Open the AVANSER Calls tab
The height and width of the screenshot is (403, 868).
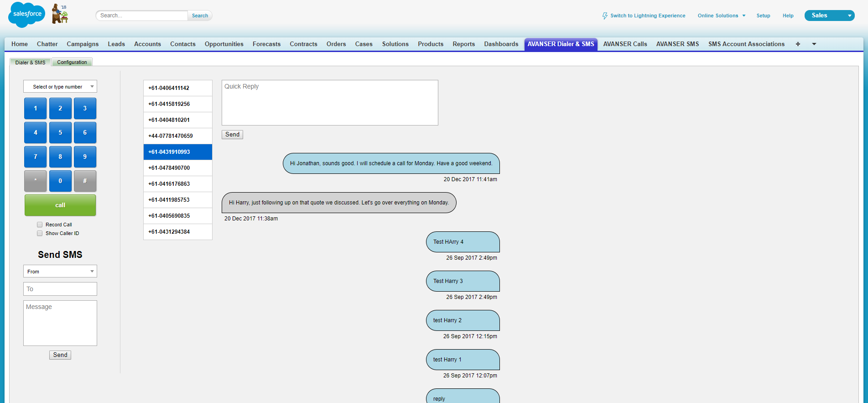(625, 44)
